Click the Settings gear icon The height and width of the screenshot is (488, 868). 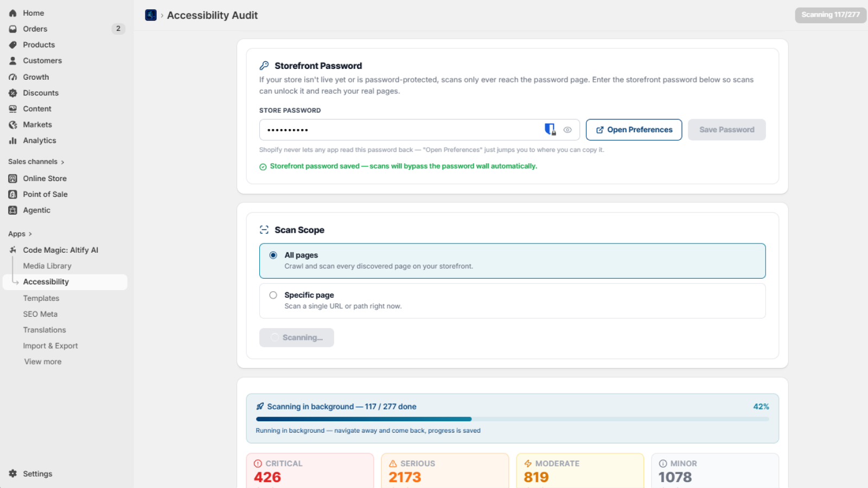(x=13, y=473)
